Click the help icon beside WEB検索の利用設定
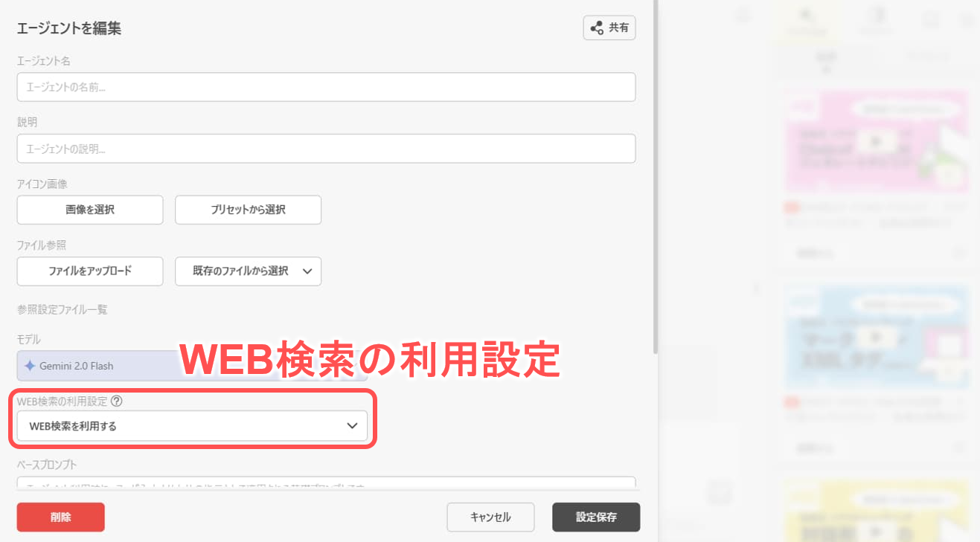The width and height of the screenshot is (980, 542). [x=116, y=401]
